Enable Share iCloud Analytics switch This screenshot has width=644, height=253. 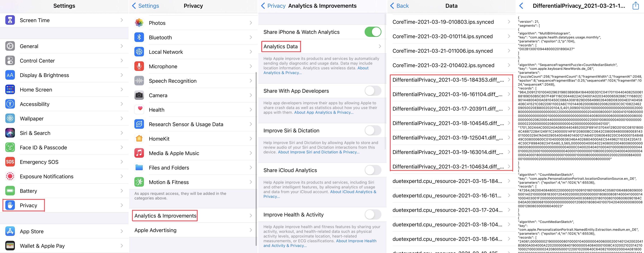(373, 170)
